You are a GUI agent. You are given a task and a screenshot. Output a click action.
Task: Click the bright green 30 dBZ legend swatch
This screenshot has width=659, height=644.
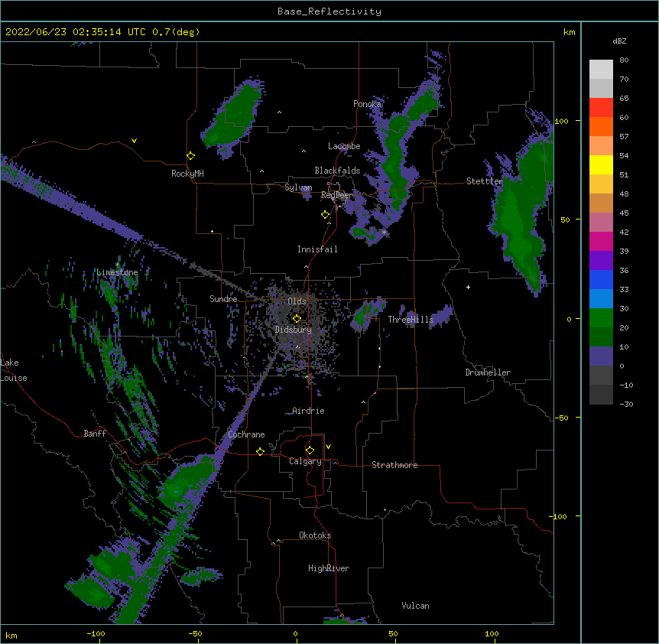tap(601, 318)
